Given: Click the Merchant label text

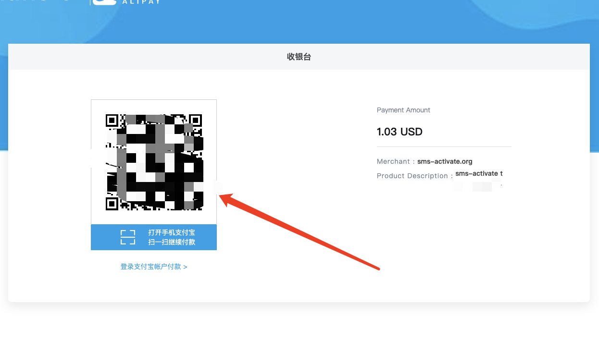Looking at the screenshot, I should [x=393, y=162].
